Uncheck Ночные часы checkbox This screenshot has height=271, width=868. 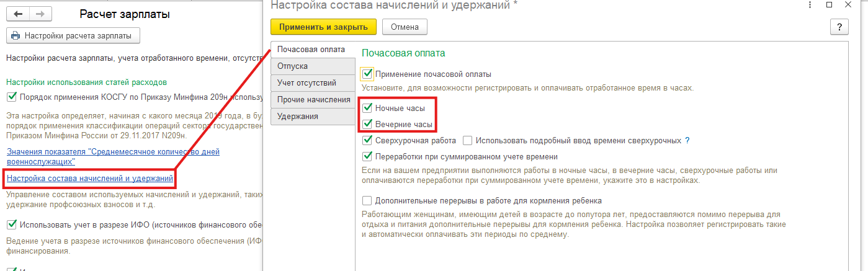click(367, 109)
